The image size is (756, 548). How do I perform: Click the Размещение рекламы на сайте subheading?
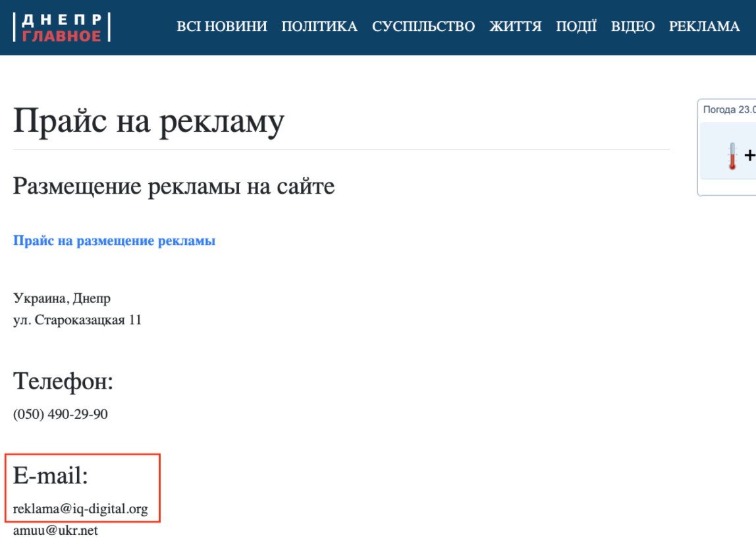tap(174, 186)
